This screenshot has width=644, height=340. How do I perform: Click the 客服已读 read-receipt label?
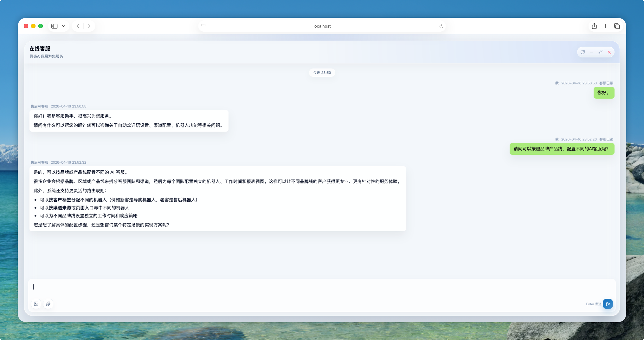(x=606, y=83)
